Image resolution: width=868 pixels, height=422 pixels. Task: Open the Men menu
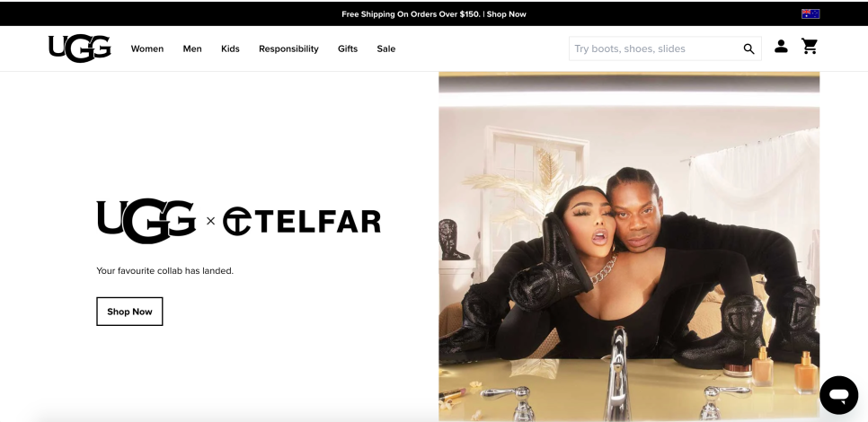(192, 48)
